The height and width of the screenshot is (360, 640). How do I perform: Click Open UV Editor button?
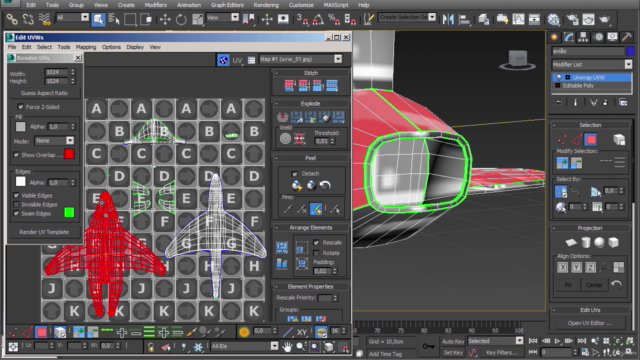(x=590, y=323)
